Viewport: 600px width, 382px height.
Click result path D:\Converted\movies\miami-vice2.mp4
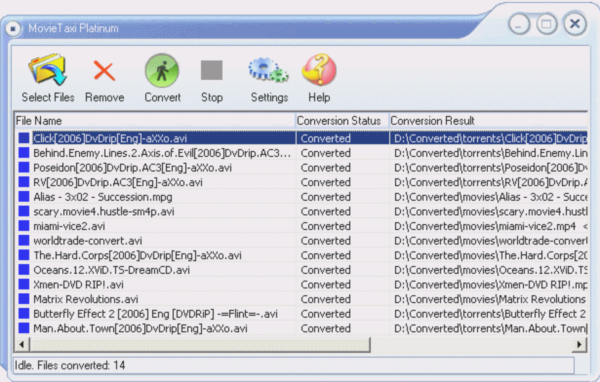pos(485,226)
